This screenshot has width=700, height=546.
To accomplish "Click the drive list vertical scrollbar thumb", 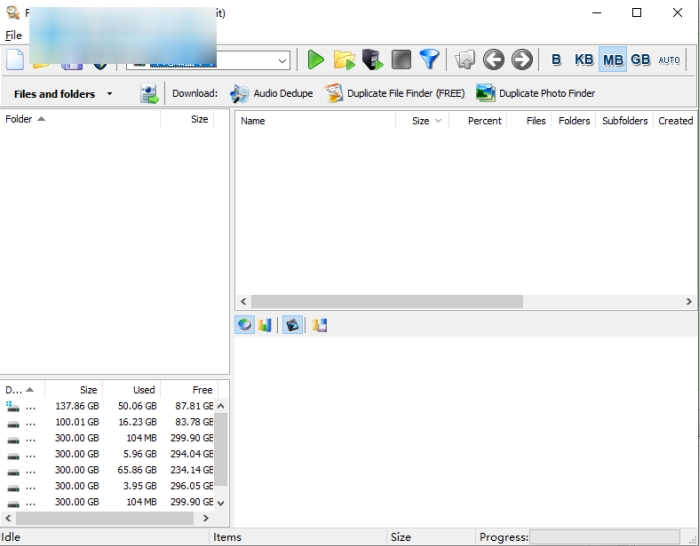I will tap(221, 449).
